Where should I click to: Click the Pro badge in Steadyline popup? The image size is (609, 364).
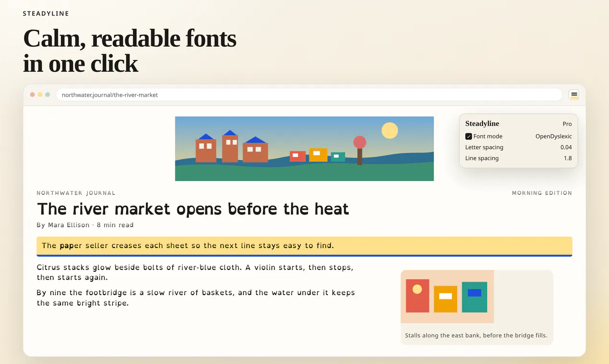click(567, 124)
